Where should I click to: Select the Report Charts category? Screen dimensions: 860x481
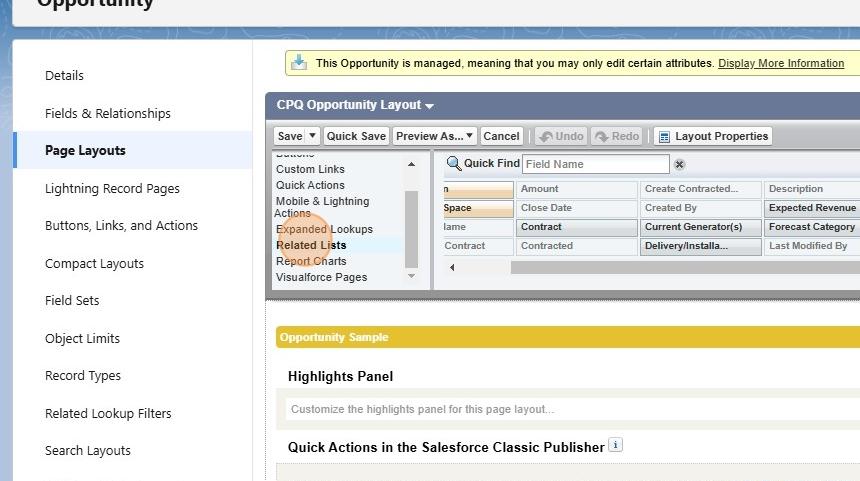311,261
